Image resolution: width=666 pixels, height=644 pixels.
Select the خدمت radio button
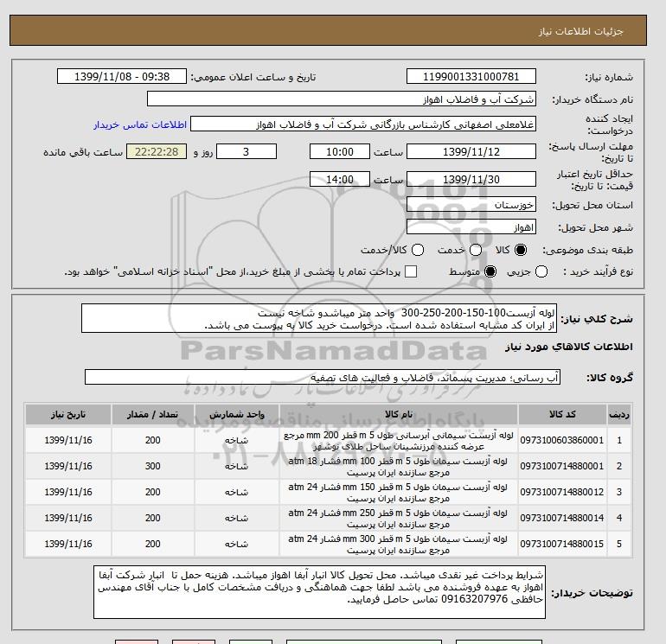click(x=476, y=250)
